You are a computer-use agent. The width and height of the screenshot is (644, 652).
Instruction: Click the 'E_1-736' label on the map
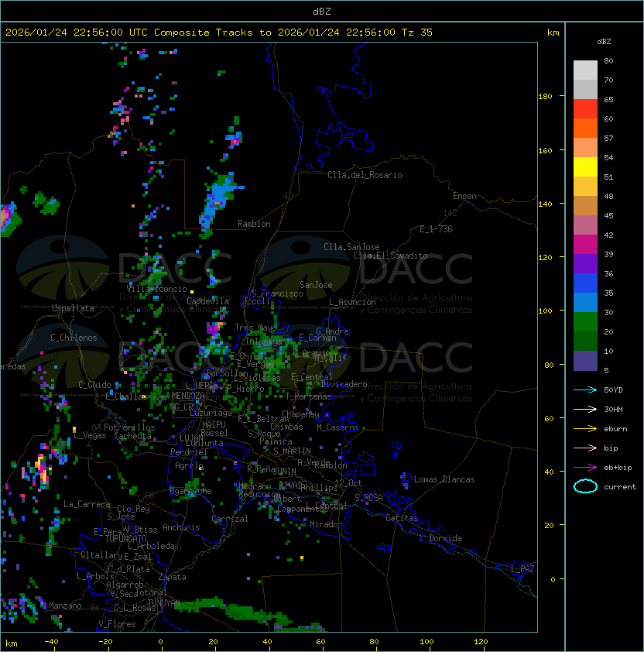(436, 229)
